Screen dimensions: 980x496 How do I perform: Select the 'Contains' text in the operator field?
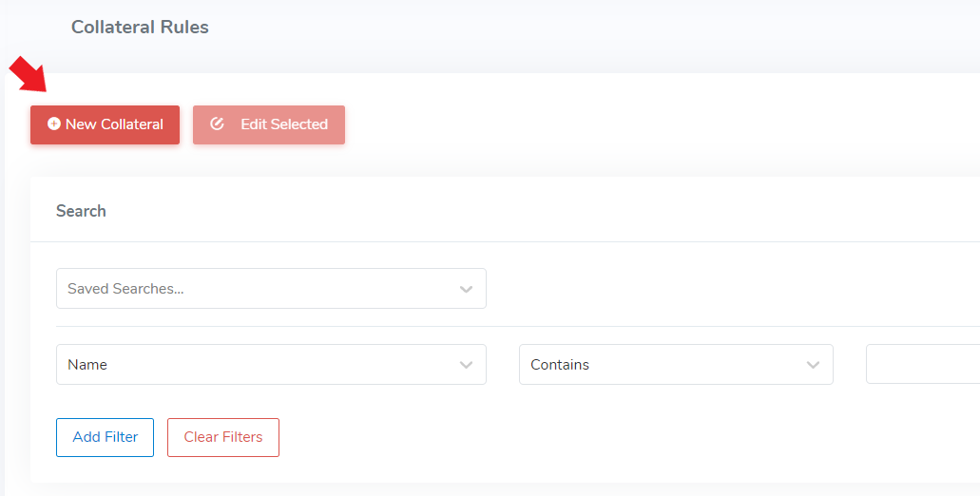pos(560,365)
